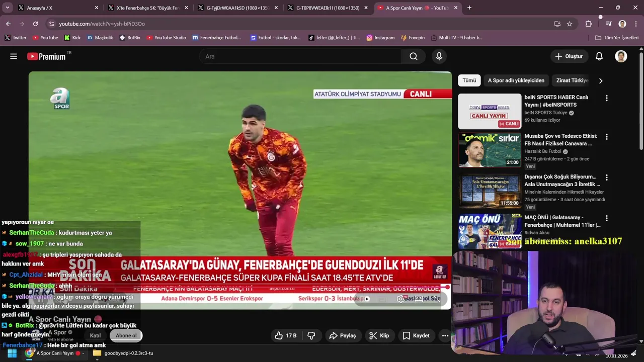
Task: Click Kaydet save button
Action: 416,335
